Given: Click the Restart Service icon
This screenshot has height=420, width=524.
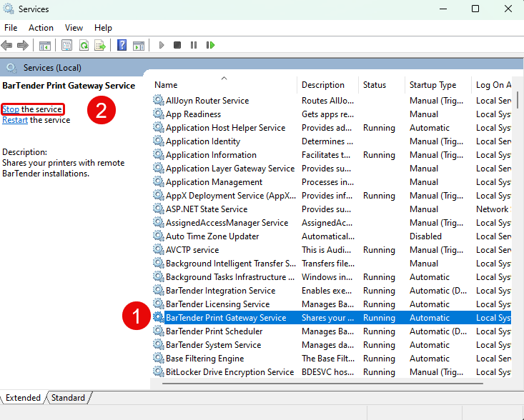Looking at the screenshot, I should tap(210, 45).
